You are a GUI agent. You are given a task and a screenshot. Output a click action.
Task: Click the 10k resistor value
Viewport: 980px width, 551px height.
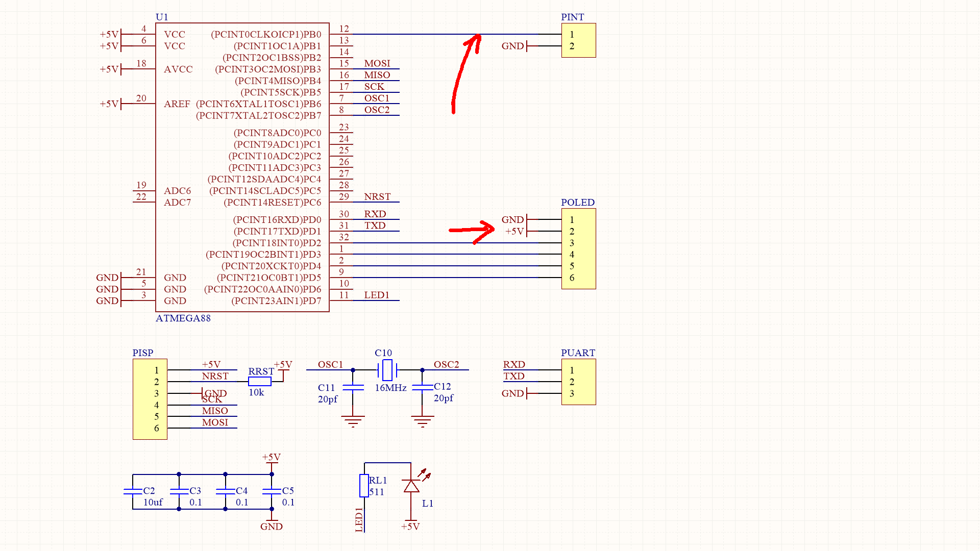[x=256, y=392]
